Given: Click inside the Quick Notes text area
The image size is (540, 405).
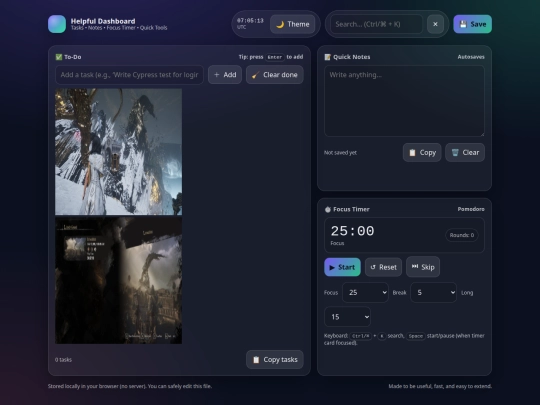Looking at the screenshot, I should point(404,101).
